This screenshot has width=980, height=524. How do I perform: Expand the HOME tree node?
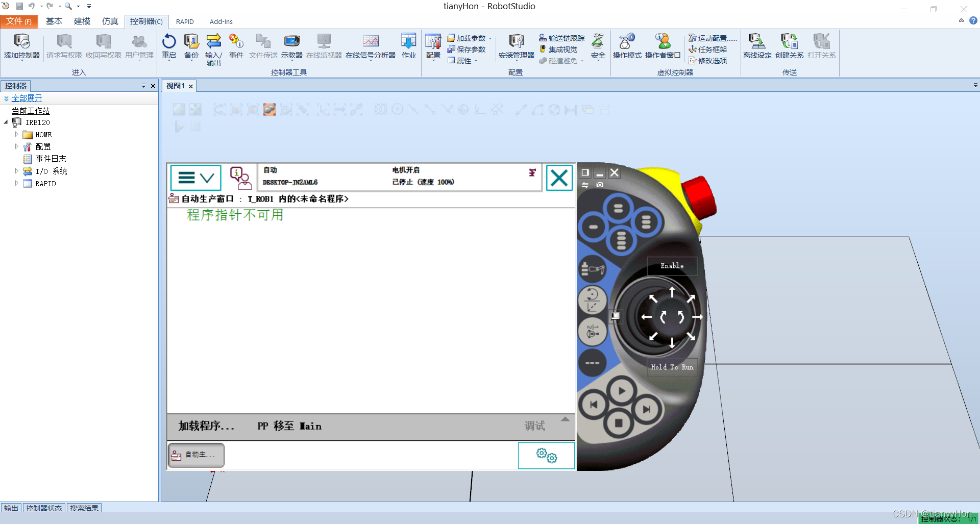coord(16,134)
